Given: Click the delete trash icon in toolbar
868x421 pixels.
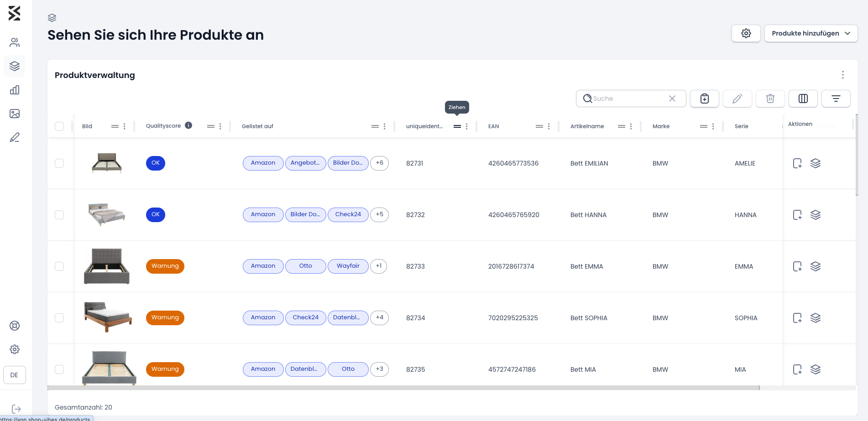Looking at the screenshot, I should point(770,99).
